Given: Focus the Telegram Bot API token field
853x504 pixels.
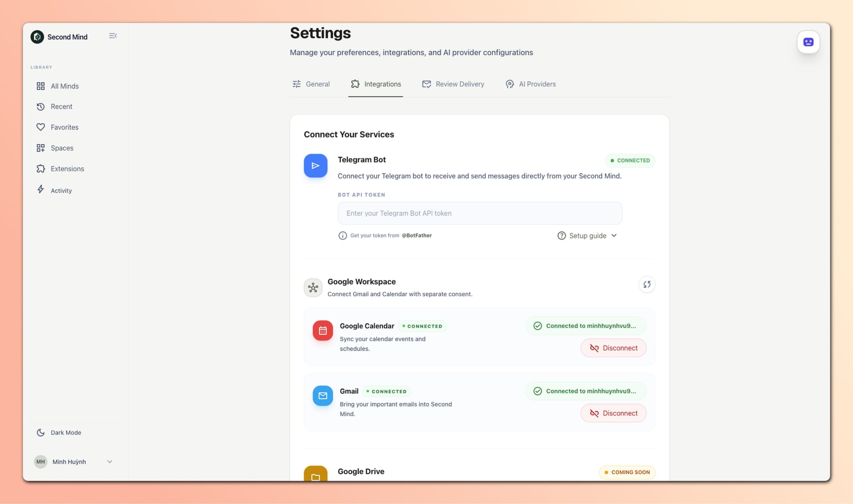Looking at the screenshot, I should coord(480,213).
